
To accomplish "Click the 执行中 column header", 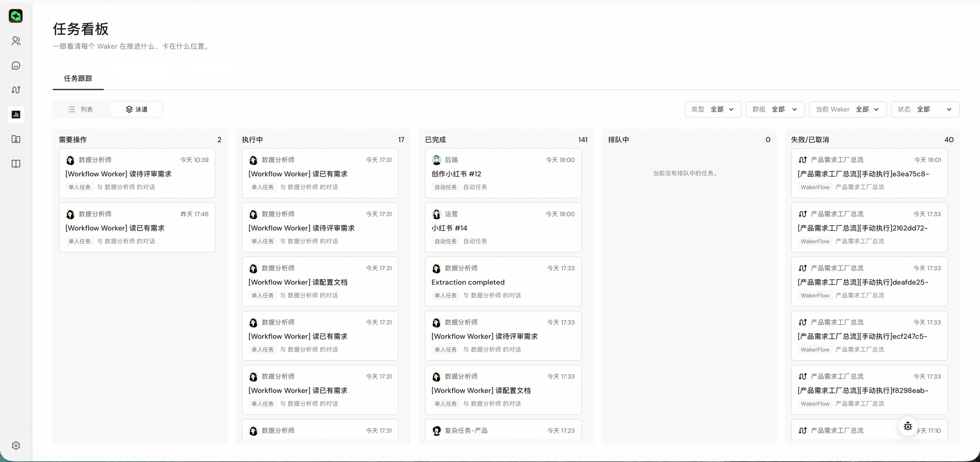I will [252, 140].
